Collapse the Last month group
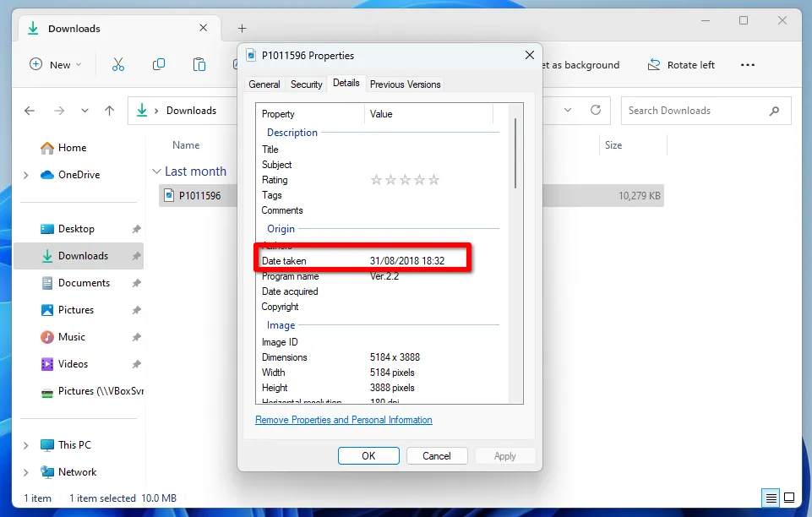The image size is (812, 517). [157, 171]
